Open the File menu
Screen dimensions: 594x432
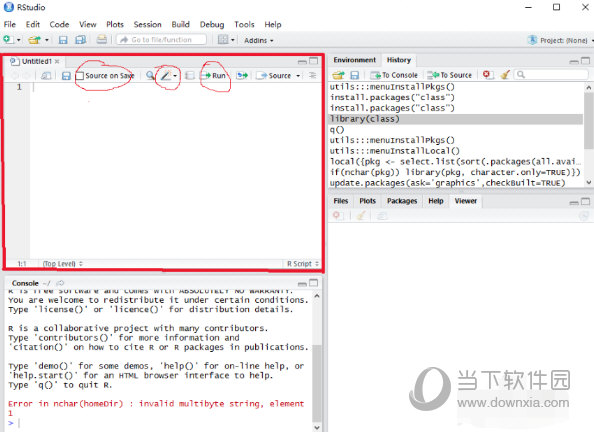10,24
